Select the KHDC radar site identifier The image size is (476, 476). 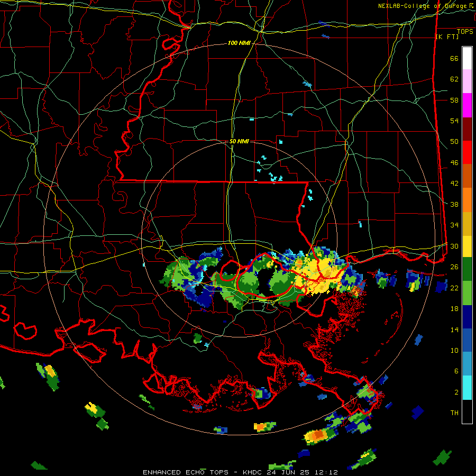coord(253,472)
